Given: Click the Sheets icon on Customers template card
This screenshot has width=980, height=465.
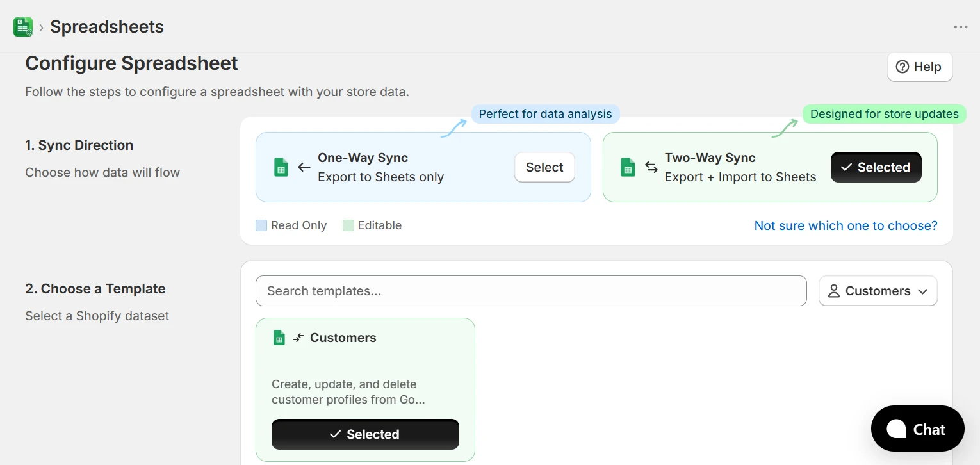Looking at the screenshot, I should pos(279,338).
